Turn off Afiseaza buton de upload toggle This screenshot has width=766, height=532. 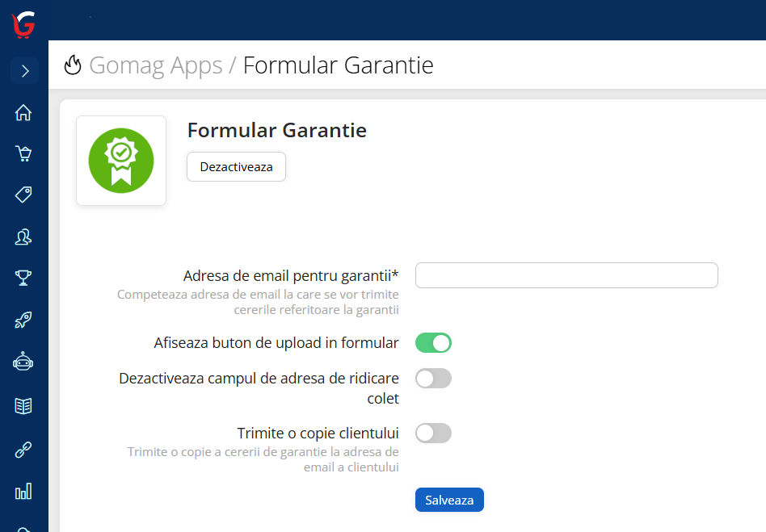click(x=433, y=342)
